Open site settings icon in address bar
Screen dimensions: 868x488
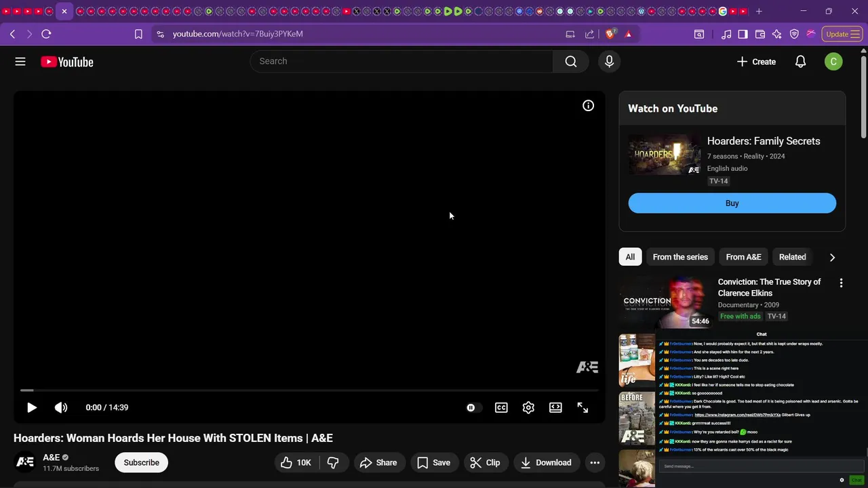pos(159,34)
